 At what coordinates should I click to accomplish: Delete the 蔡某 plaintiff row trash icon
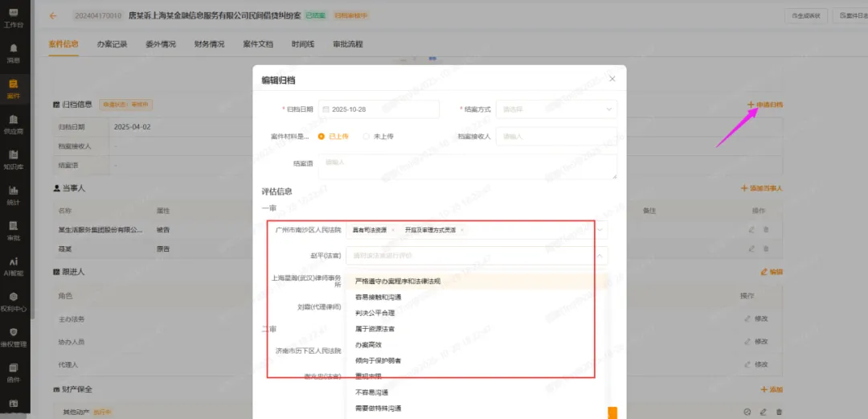[x=766, y=249]
